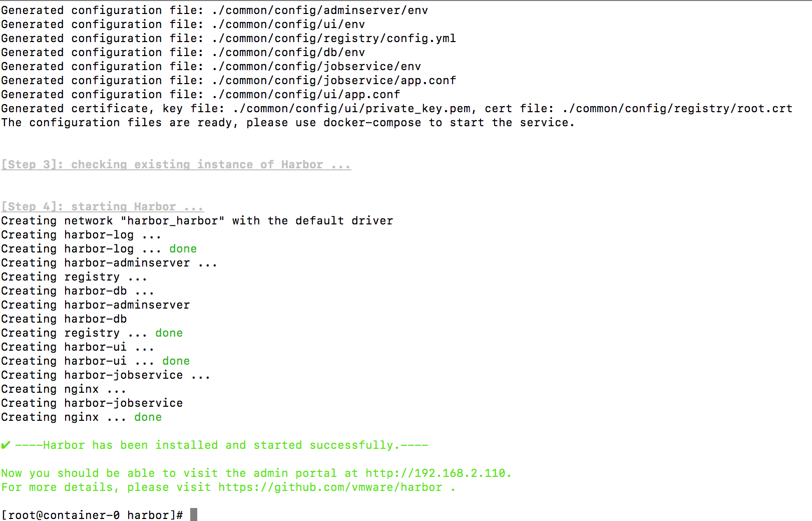Viewport: 812px width, 521px height.
Task: Open the http://192.168.2.110 admin portal link
Action: [x=435, y=473]
